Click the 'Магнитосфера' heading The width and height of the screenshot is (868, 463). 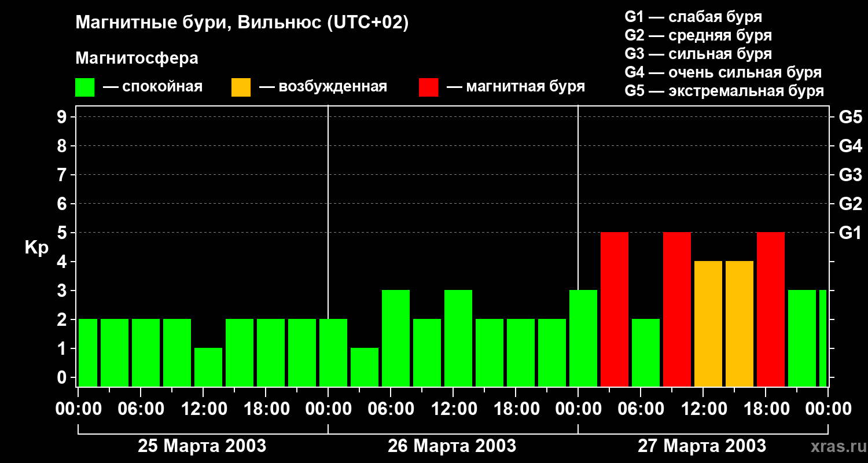pyautogui.click(x=137, y=58)
